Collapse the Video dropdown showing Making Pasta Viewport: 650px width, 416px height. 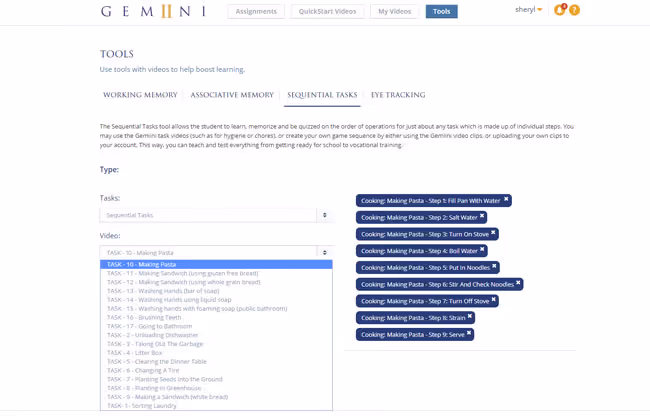click(x=215, y=253)
